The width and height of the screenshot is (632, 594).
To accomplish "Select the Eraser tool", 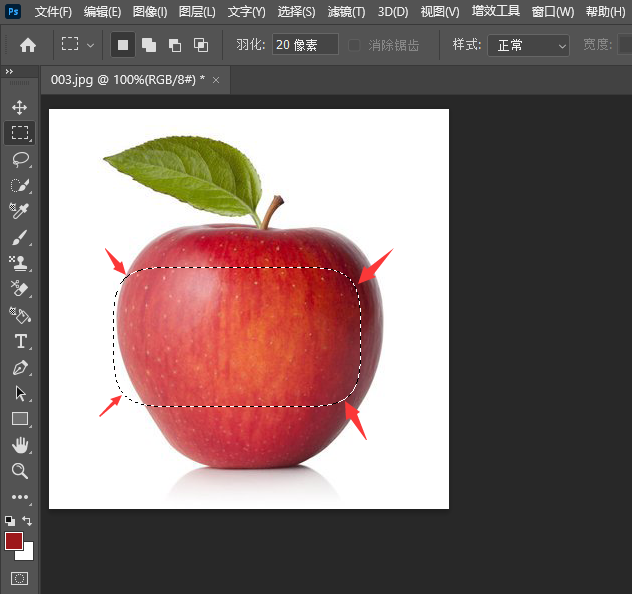I will (x=19, y=289).
